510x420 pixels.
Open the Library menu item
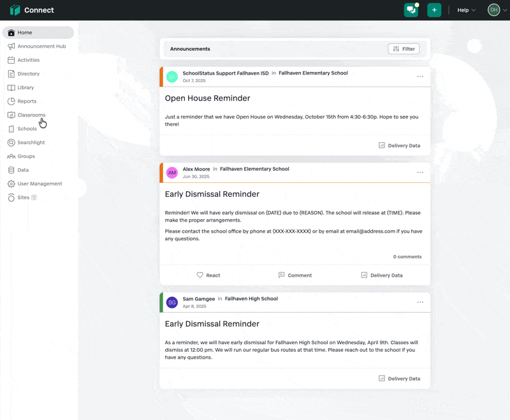pos(25,87)
